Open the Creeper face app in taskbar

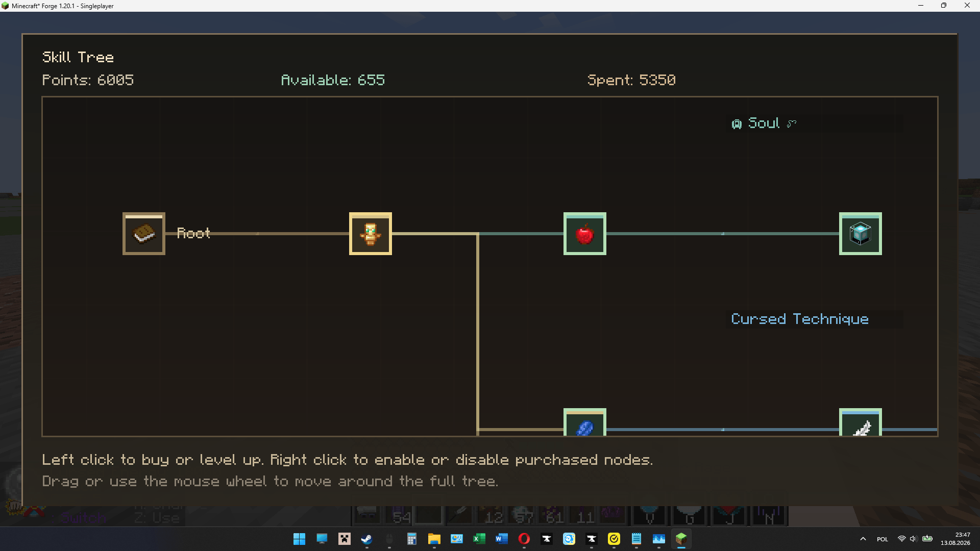[x=345, y=539]
